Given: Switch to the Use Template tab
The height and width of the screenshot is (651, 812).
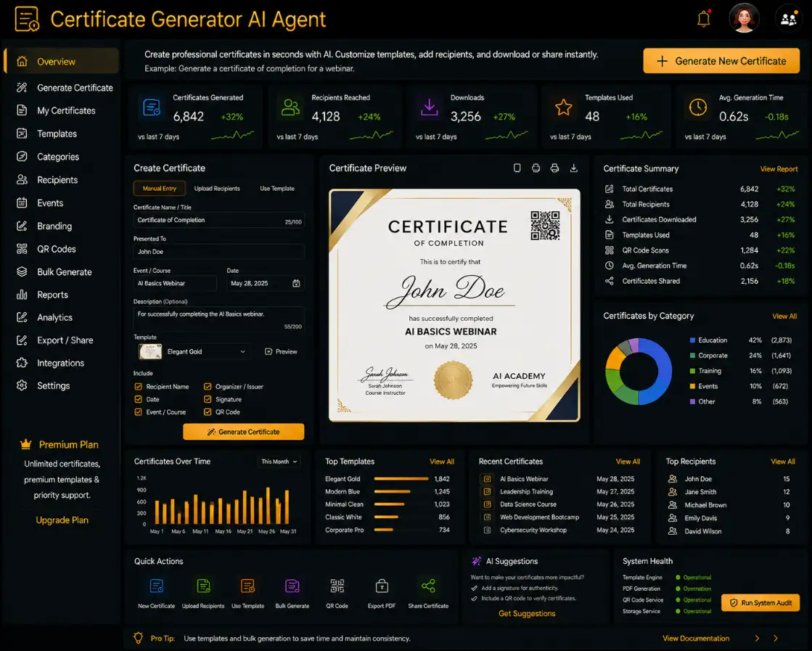Looking at the screenshot, I should (x=277, y=189).
